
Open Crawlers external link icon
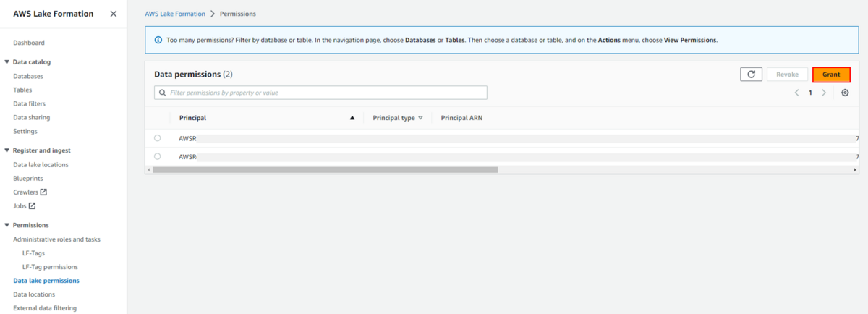pos(43,192)
